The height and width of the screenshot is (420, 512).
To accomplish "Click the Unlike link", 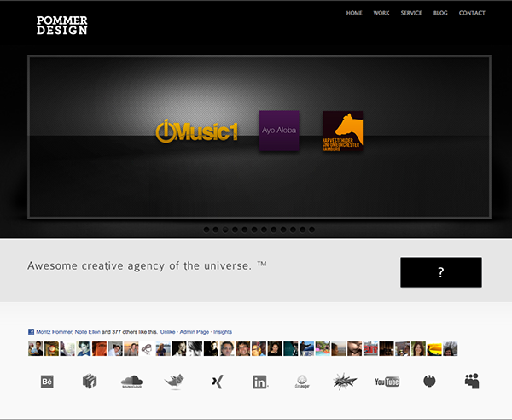I will tap(167, 332).
